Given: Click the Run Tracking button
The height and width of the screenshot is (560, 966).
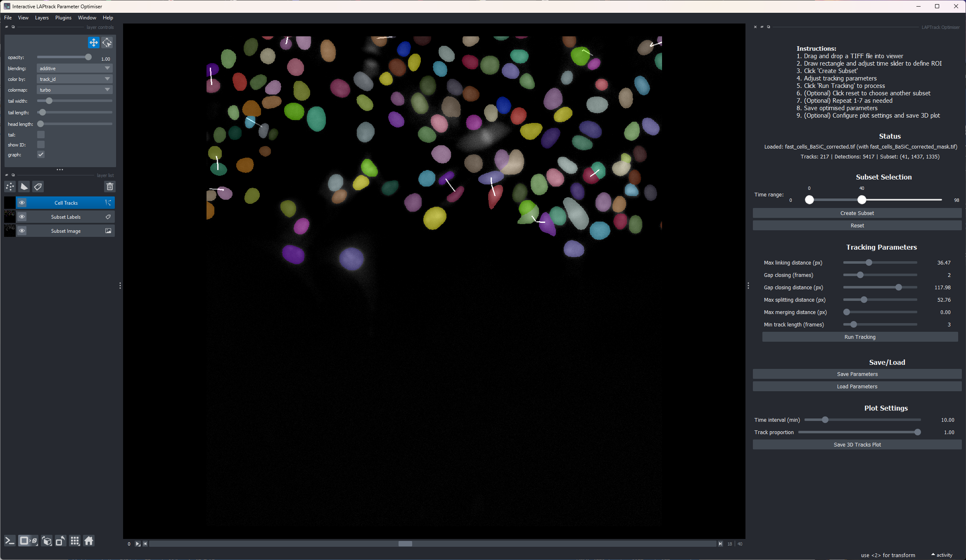Looking at the screenshot, I should coord(860,337).
